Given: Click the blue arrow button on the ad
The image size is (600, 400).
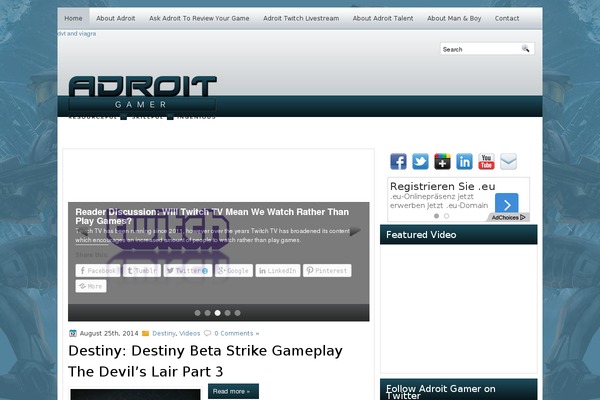Looking at the screenshot, I should click(x=507, y=205).
